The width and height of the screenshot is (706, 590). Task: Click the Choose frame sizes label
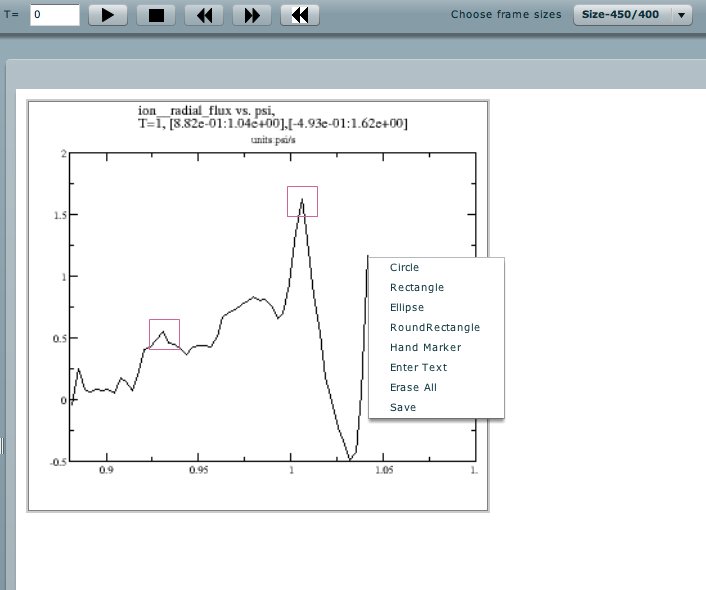coord(506,14)
